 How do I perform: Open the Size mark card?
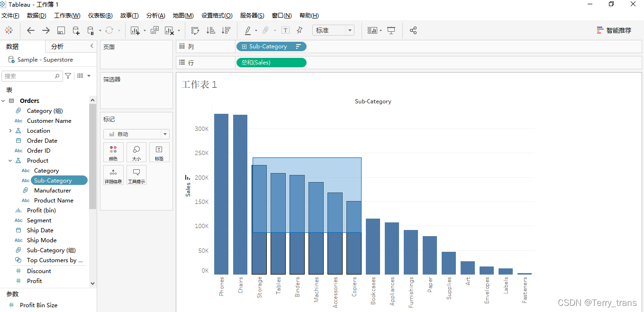click(136, 152)
